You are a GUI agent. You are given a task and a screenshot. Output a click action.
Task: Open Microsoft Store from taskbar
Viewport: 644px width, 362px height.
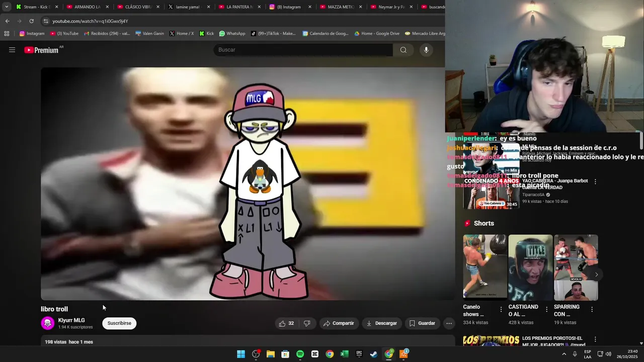(285, 354)
